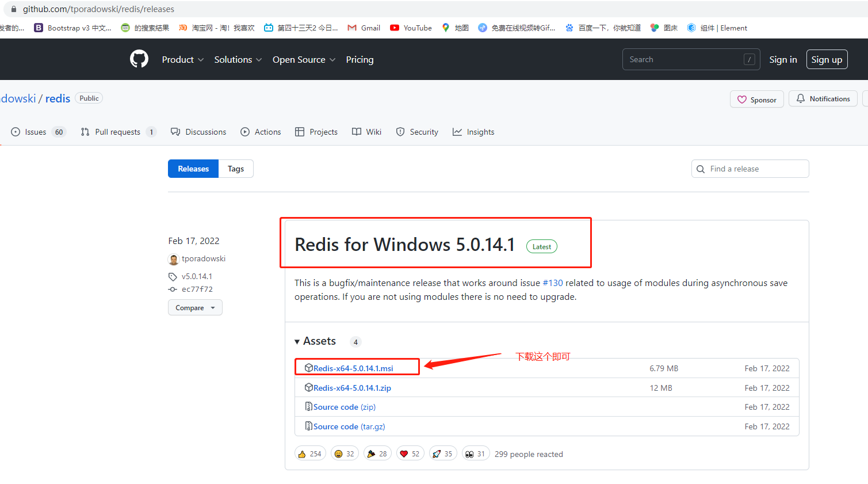Viewport: 868px width, 484px height.
Task: Open the Bootstrap v3 bookmark
Action: (73, 28)
